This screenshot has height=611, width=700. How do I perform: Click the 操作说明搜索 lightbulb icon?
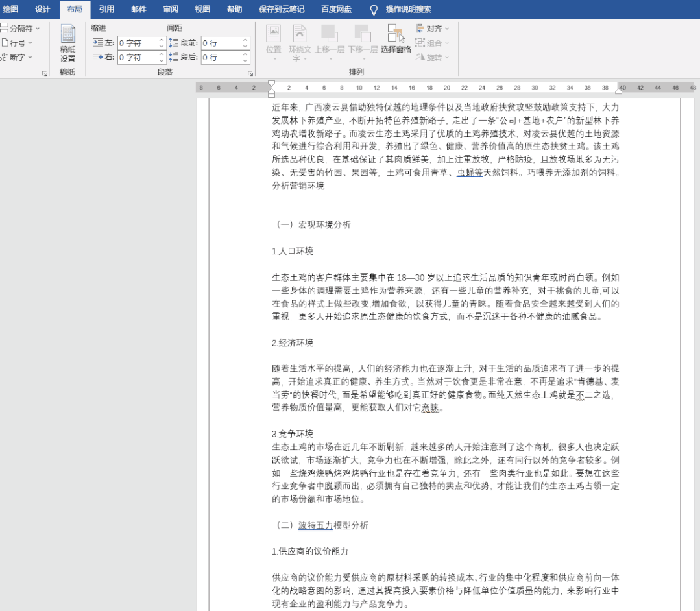click(374, 9)
